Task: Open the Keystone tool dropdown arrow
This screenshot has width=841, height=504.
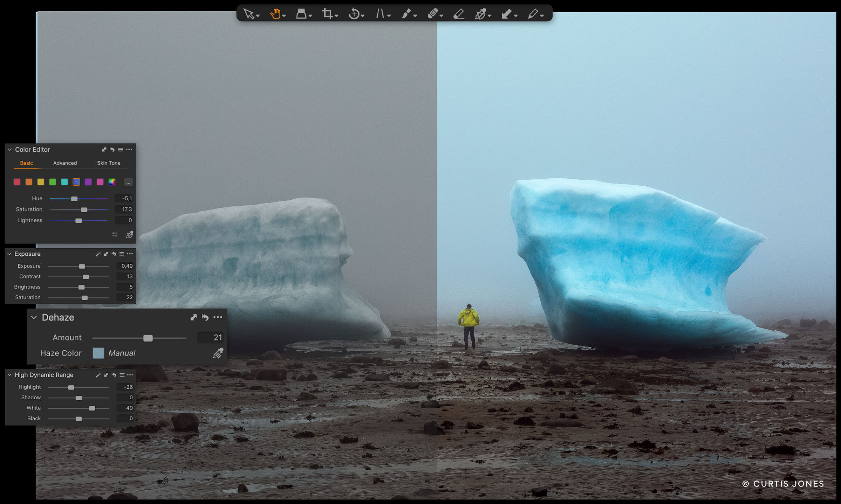Action: [389, 16]
